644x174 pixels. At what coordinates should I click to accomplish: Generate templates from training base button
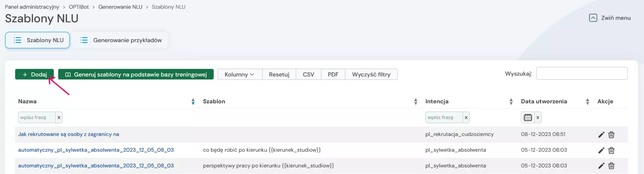135,74
